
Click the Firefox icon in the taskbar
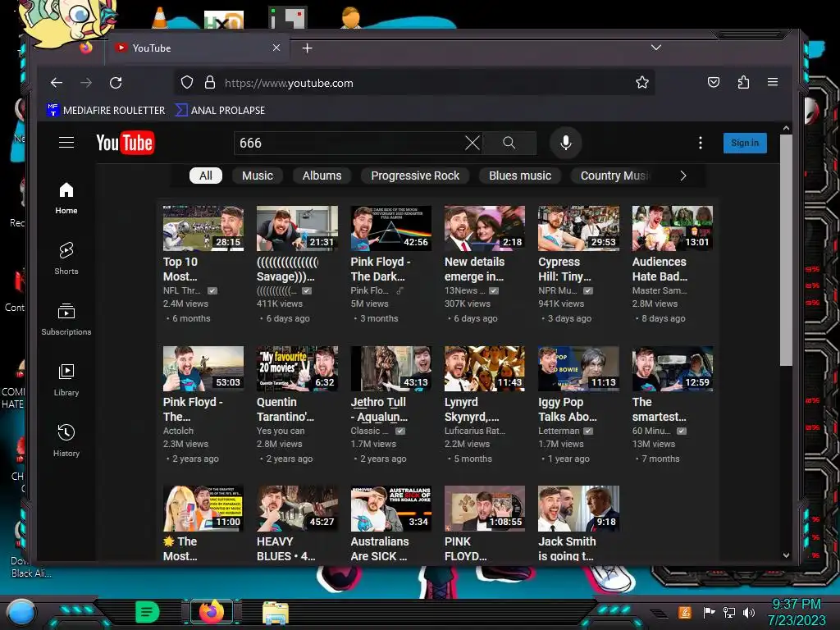coord(212,612)
